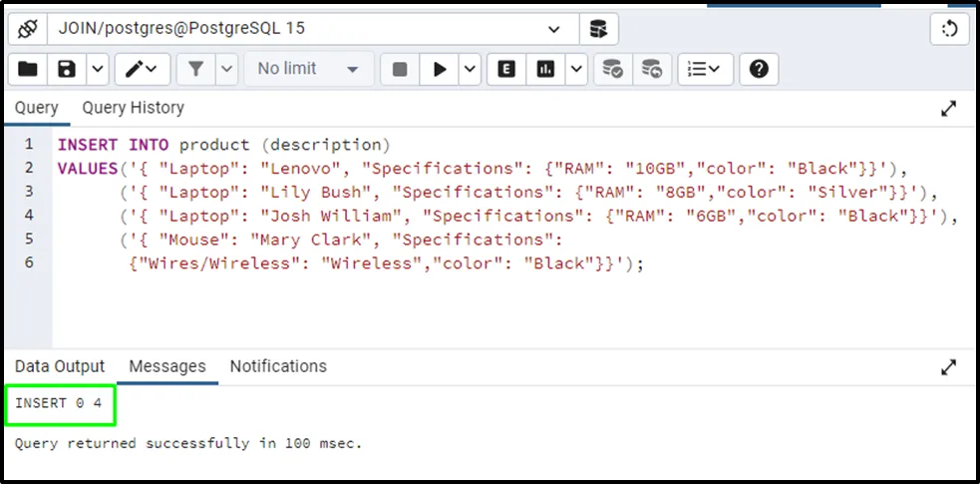
Task: Stop the running query
Action: (400, 69)
